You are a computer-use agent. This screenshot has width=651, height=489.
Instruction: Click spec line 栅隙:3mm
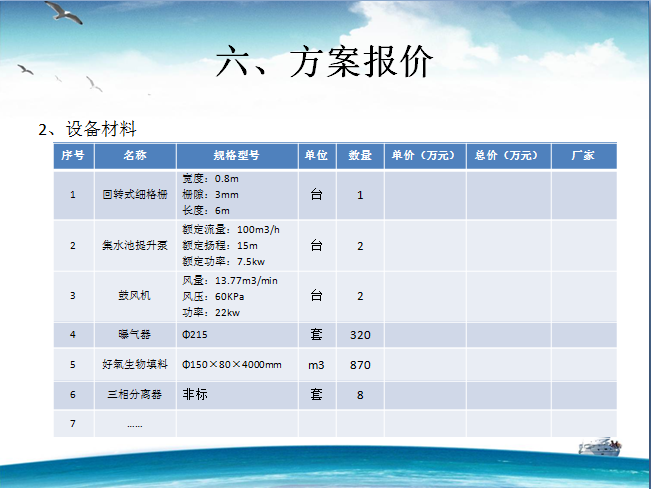[x=210, y=195]
